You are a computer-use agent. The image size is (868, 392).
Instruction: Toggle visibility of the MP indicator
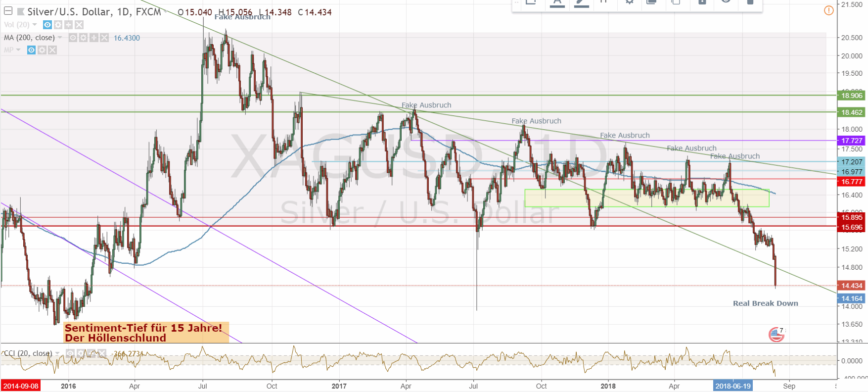(x=31, y=50)
